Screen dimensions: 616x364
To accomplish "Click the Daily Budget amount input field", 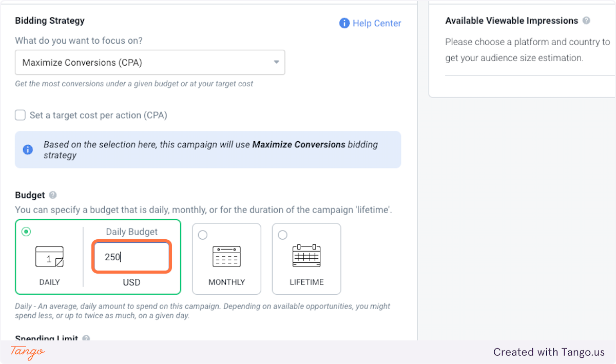I will click(131, 257).
